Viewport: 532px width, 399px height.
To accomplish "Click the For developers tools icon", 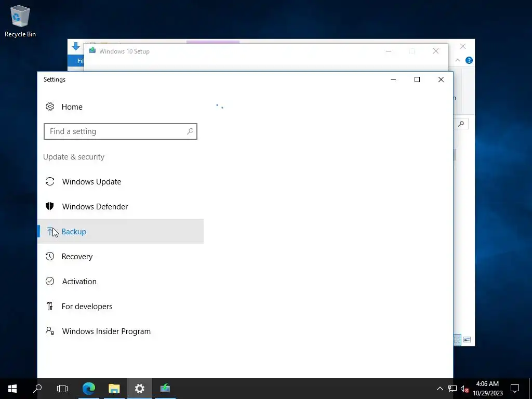I will (x=50, y=306).
